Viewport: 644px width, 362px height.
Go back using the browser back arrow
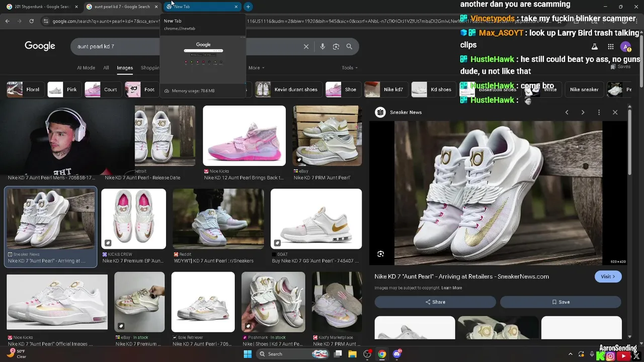pyautogui.click(x=7, y=21)
